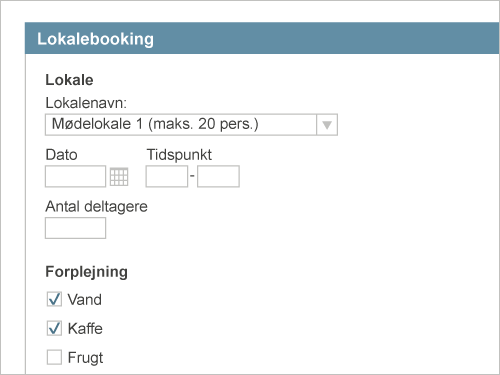
Task: Click the Vand label text
Action: (85, 299)
